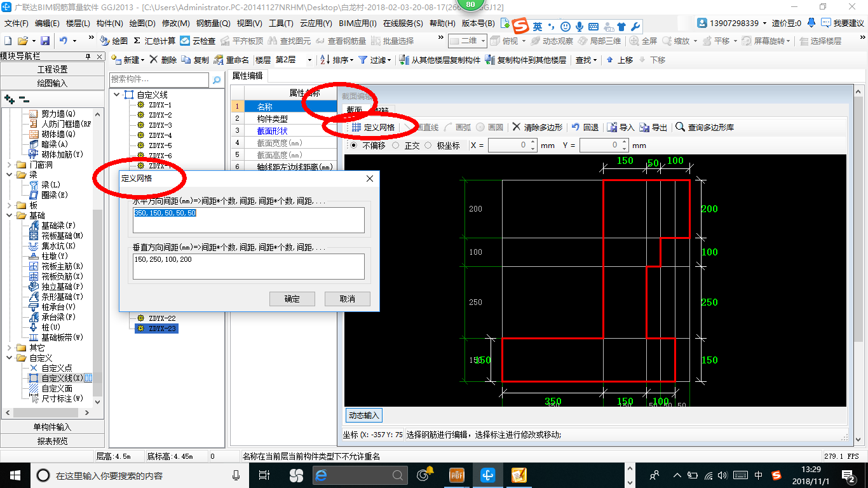
Task: Click 清除多边形 clear polygon button
Action: coord(538,127)
